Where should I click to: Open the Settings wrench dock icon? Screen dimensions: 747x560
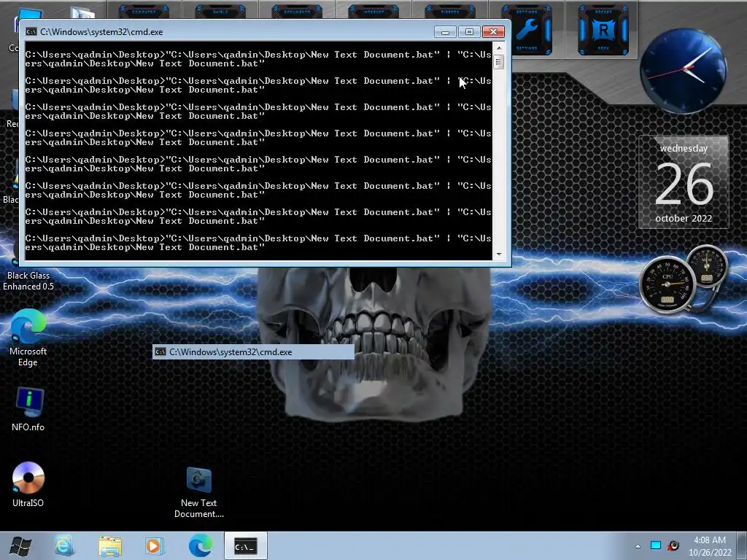click(527, 30)
